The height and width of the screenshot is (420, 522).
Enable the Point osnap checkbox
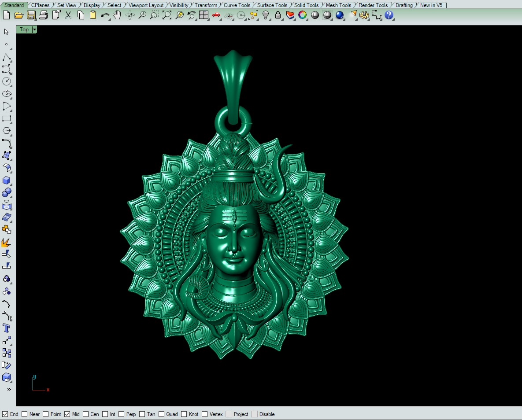(46, 414)
